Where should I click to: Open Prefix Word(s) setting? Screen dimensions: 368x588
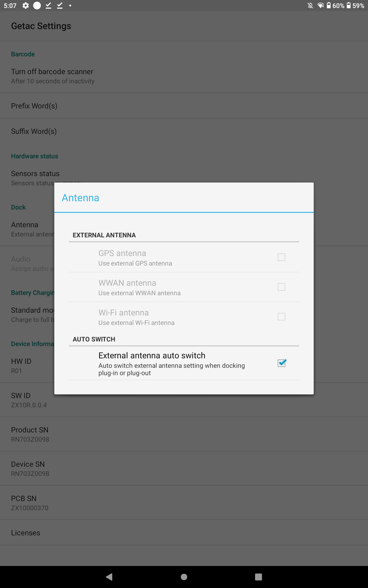(x=184, y=106)
